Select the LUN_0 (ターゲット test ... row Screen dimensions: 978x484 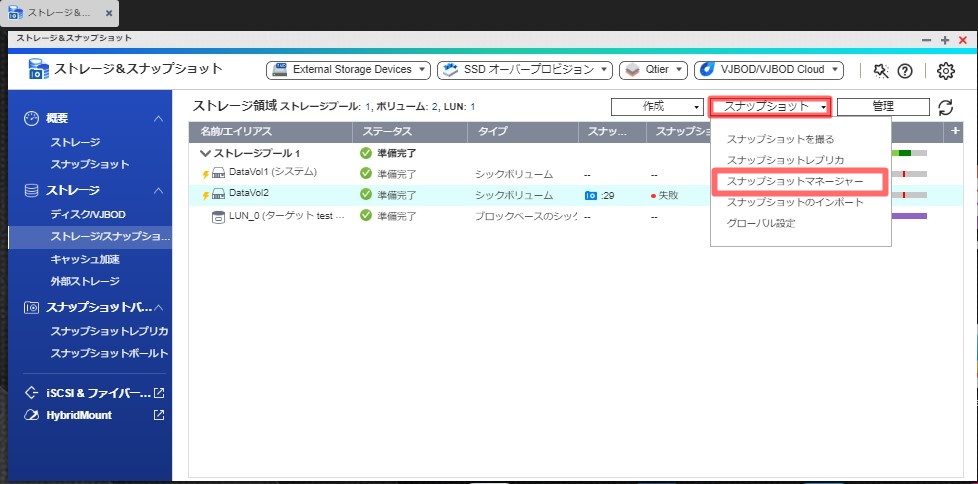[576, 216]
